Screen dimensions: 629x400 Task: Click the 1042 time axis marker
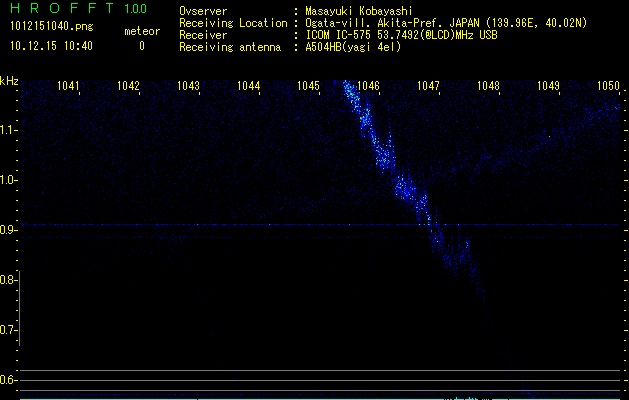point(128,86)
